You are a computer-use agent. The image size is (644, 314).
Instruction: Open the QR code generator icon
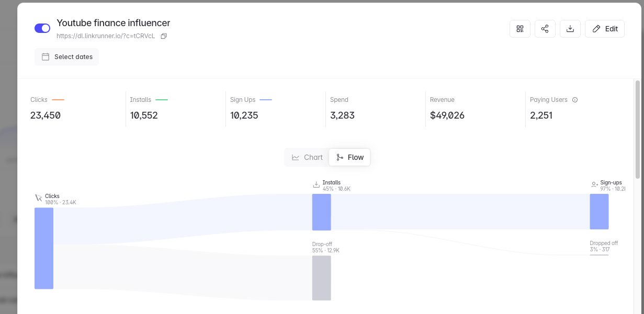pyautogui.click(x=520, y=29)
